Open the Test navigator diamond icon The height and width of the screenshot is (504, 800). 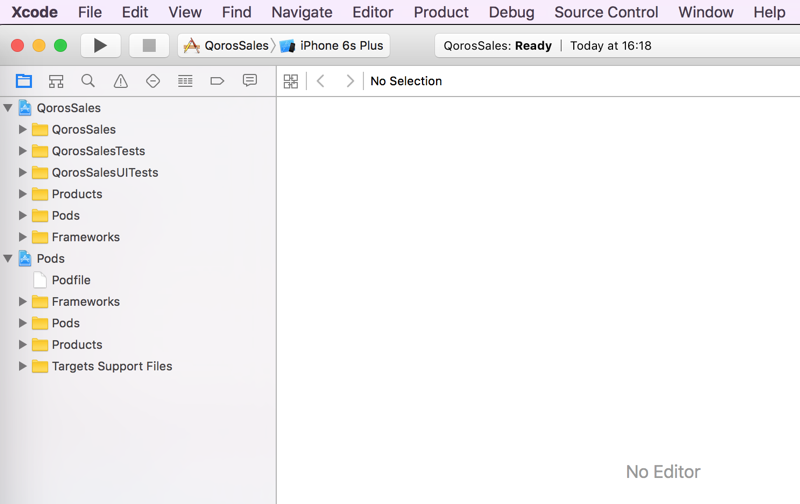pyautogui.click(x=153, y=81)
